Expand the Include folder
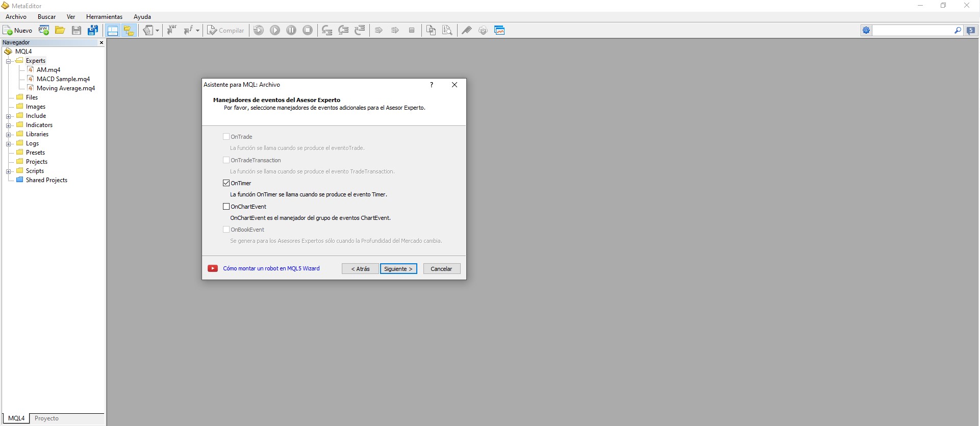The height and width of the screenshot is (426, 980). pos(8,116)
